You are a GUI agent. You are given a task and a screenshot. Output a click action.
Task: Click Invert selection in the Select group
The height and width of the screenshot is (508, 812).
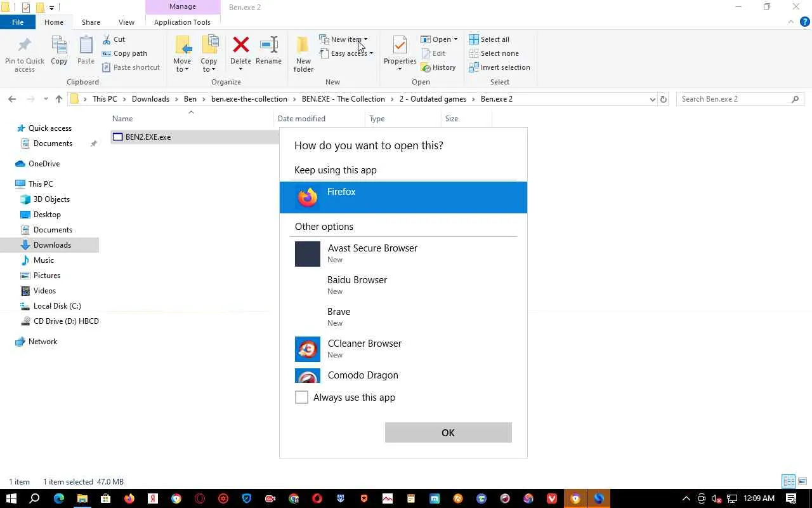(x=499, y=67)
